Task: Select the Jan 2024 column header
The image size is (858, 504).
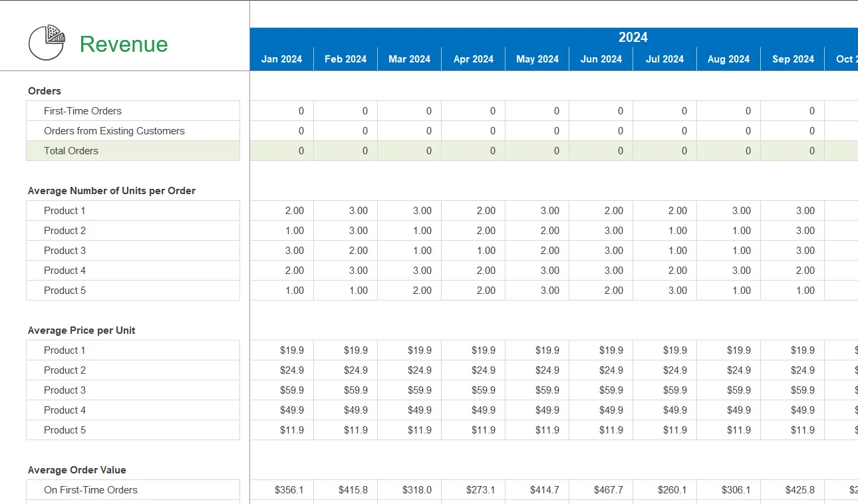Action: click(281, 59)
